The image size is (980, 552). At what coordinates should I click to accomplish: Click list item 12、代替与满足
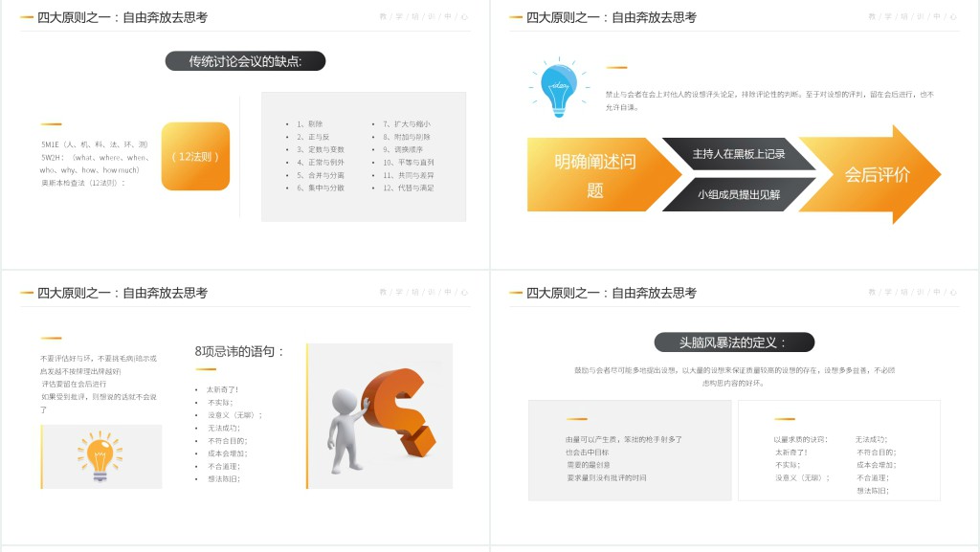(408, 188)
